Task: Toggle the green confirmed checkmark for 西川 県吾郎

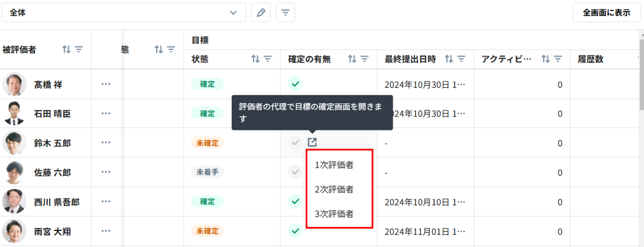Action: (295, 202)
